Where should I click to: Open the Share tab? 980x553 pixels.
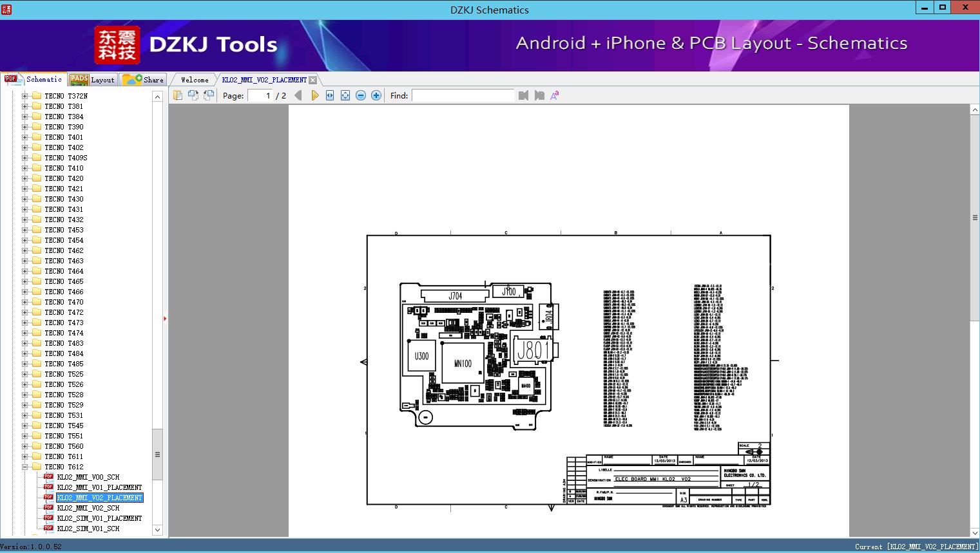coord(144,80)
